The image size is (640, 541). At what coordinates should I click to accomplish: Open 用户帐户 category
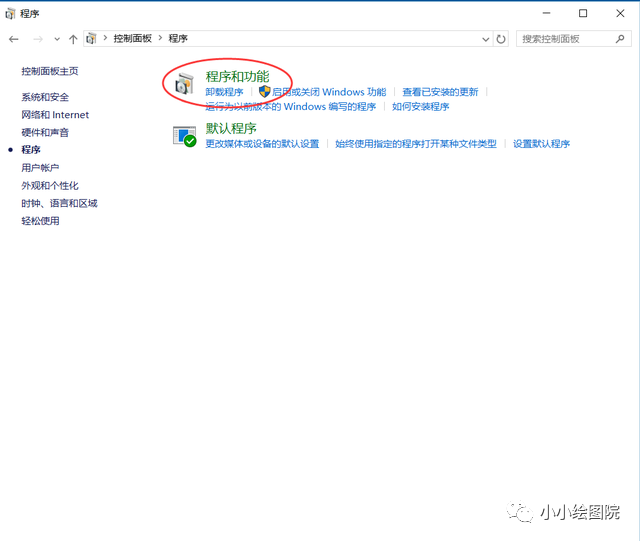[x=40, y=167]
